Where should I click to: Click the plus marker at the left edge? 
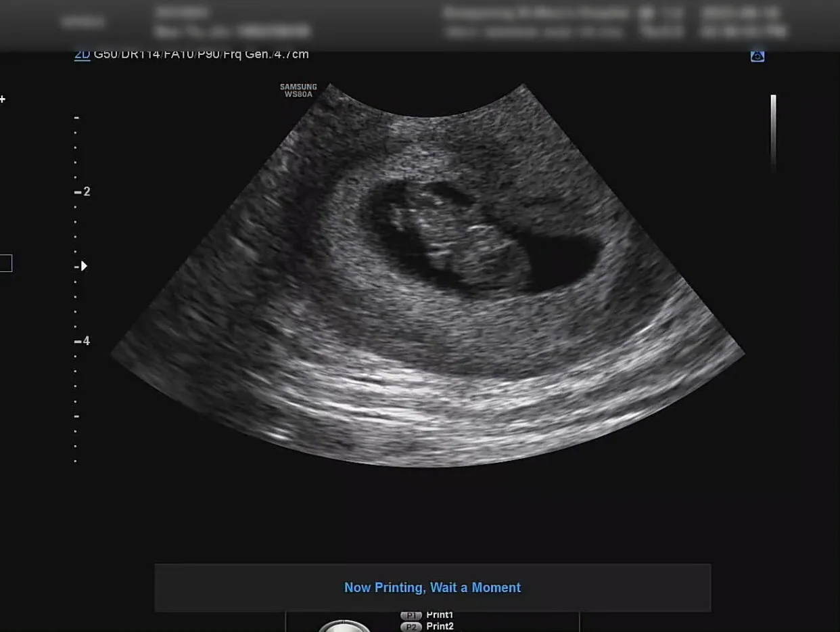click(3, 99)
